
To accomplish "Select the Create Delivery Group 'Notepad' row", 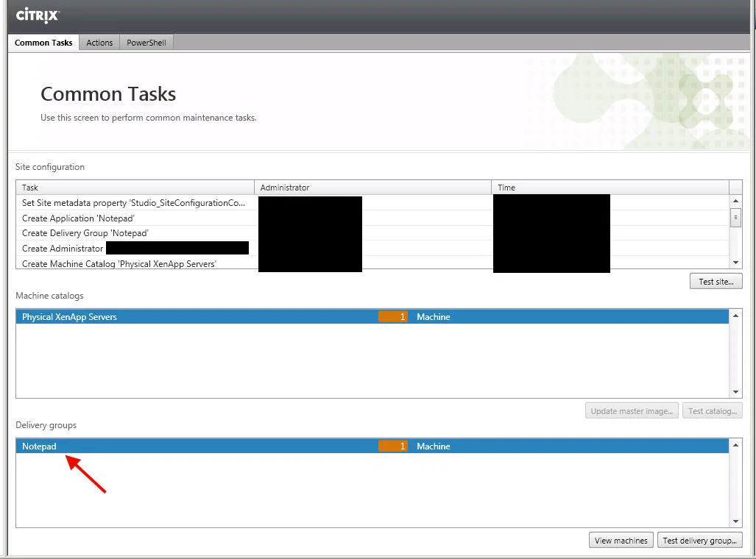I will pyautogui.click(x=372, y=233).
